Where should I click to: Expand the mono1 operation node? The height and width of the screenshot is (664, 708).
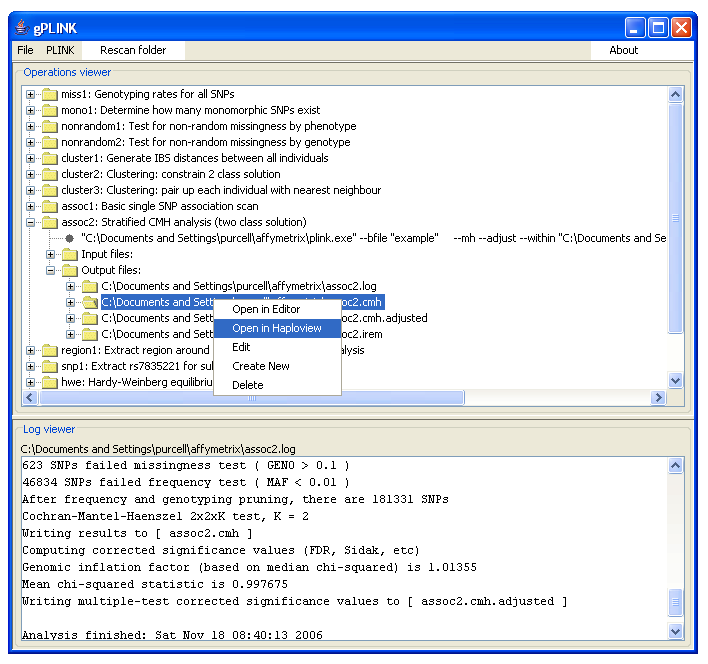(30, 110)
